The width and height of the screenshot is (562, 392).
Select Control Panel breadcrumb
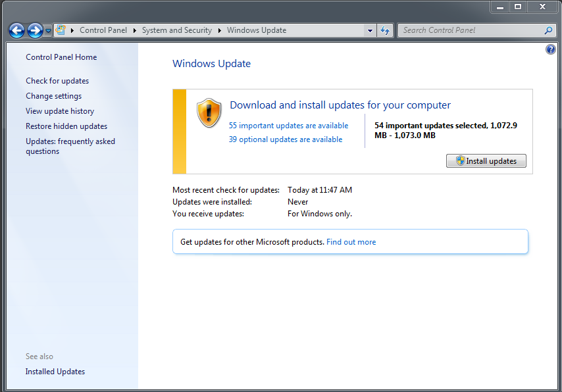pos(103,30)
